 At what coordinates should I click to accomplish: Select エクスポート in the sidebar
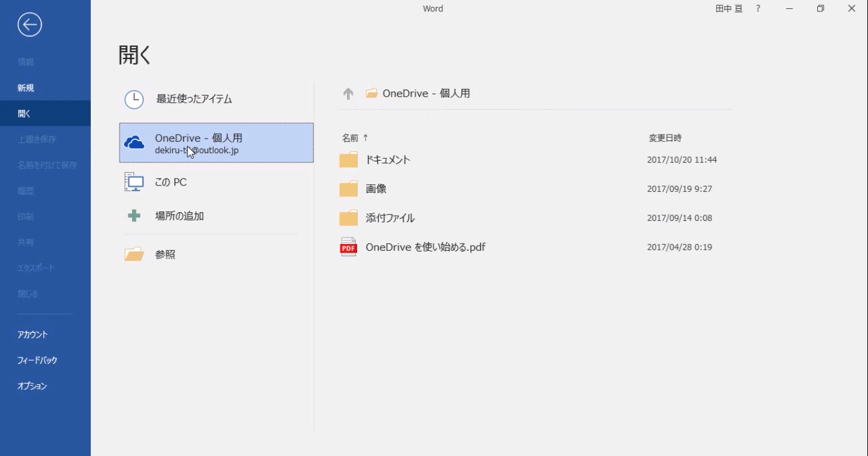[45, 268]
